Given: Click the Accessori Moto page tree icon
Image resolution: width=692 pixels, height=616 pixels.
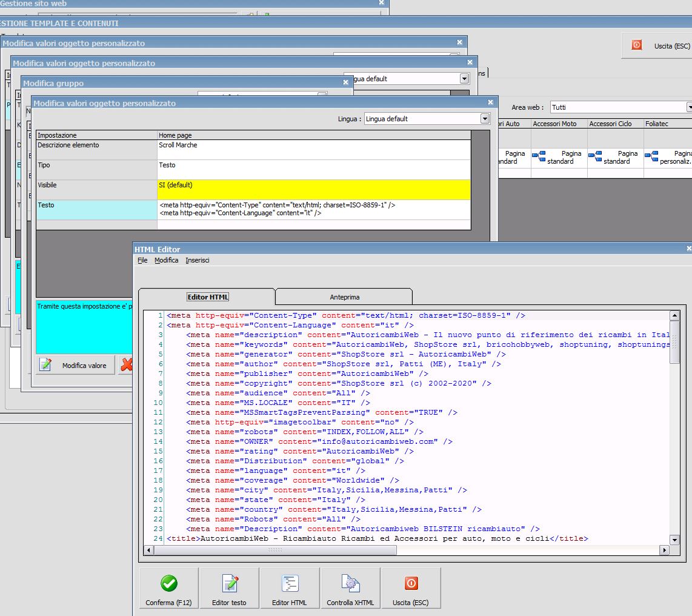Looking at the screenshot, I should click(x=539, y=157).
